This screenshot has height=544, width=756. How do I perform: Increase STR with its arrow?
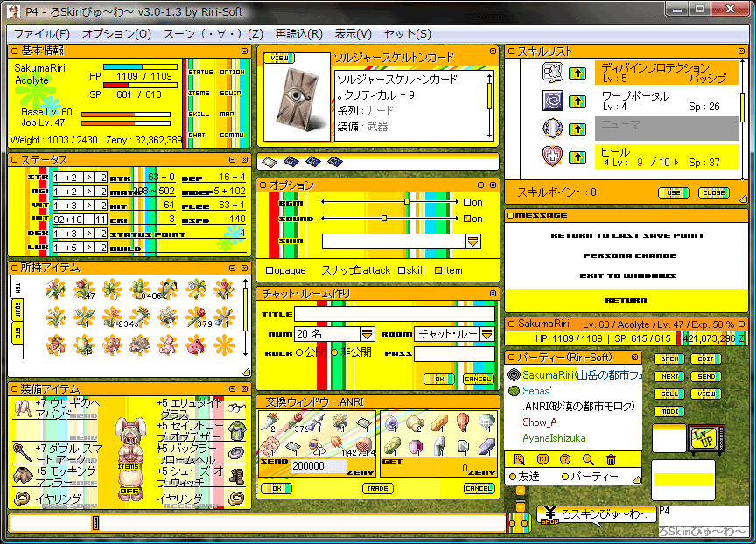click(x=89, y=178)
